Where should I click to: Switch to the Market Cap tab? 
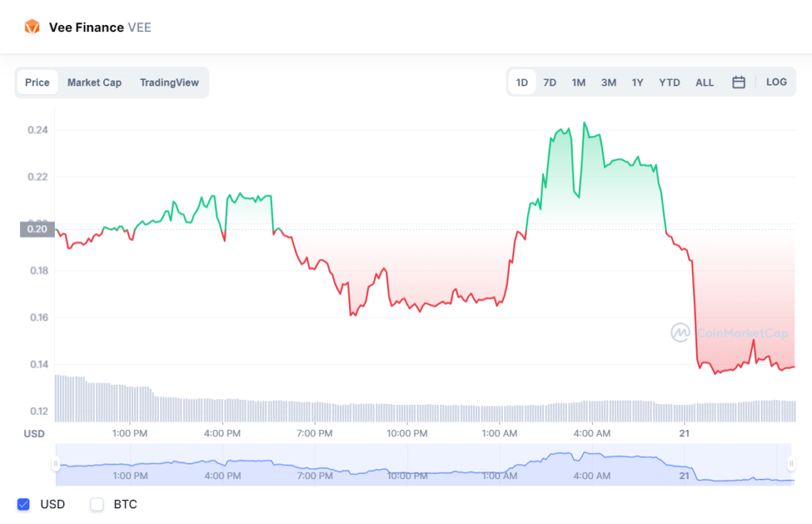tap(94, 82)
